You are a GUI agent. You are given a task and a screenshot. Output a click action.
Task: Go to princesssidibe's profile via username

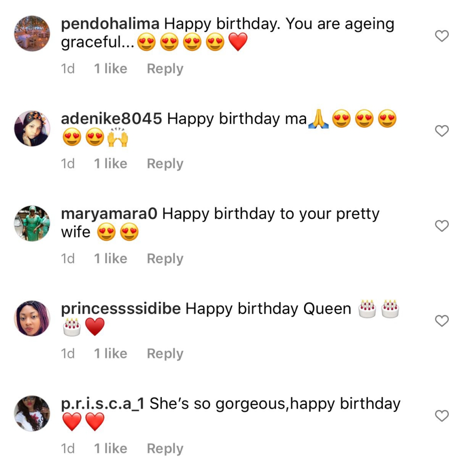tap(121, 309)
